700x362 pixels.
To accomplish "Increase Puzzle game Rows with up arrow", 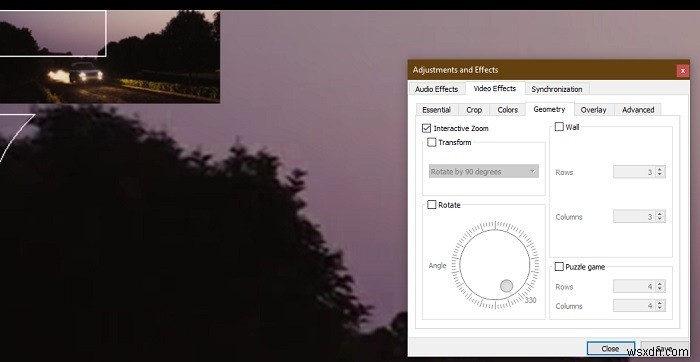I will [x=660, y=283].
